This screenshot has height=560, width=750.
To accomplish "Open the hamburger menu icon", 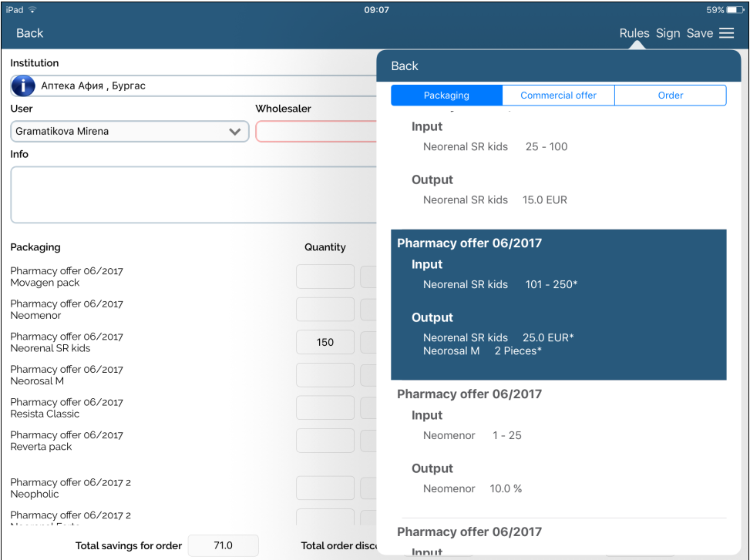I will pyautogui.click(x=726, y=33).
